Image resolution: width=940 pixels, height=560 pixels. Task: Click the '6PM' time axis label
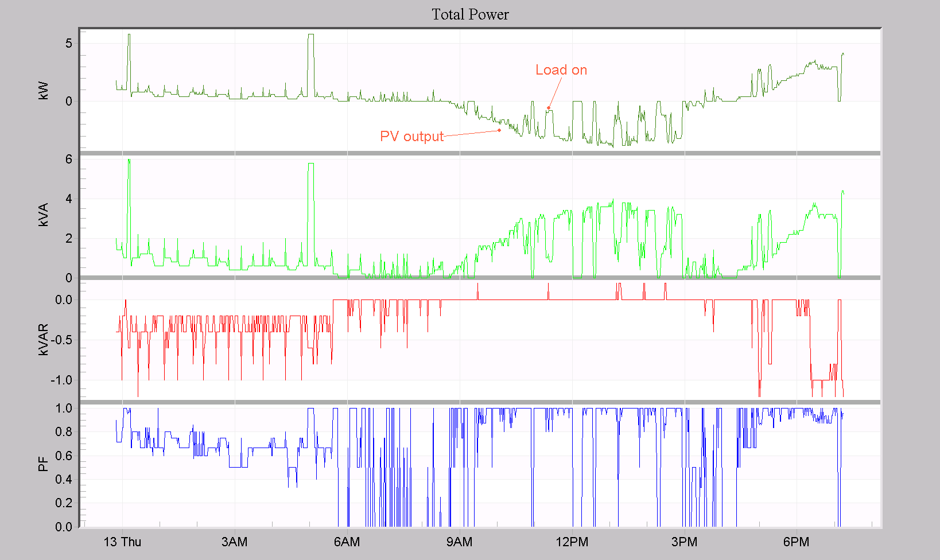pos(797,542)
